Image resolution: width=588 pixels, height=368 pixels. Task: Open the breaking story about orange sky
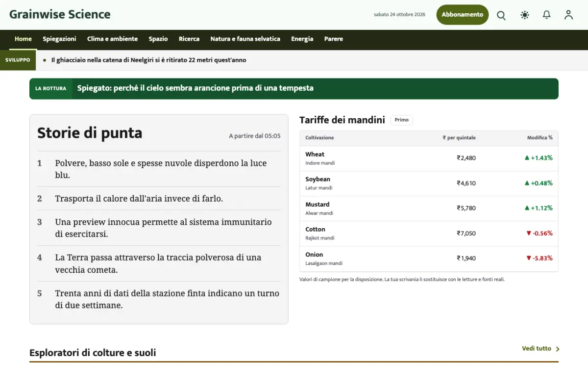click(195, 88)
